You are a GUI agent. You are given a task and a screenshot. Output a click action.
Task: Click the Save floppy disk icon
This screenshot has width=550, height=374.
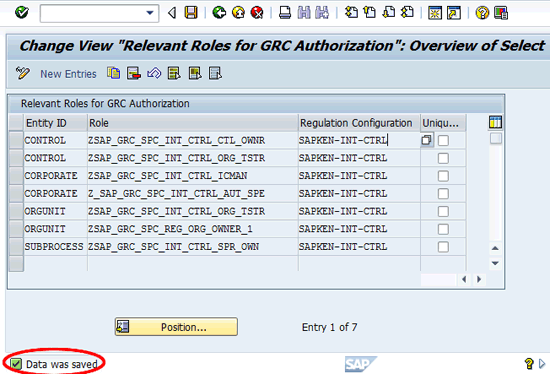pyautogui.click(x=191, y=13)
